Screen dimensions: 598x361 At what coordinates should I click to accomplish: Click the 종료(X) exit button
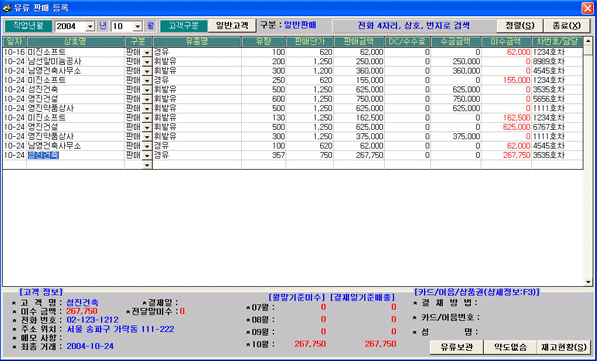[566, 26]
